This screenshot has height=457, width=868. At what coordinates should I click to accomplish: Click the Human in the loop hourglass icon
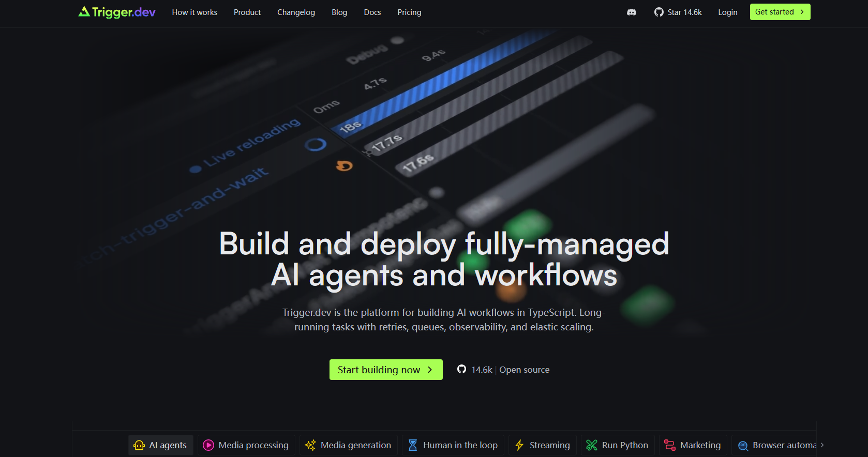[413, 445]
